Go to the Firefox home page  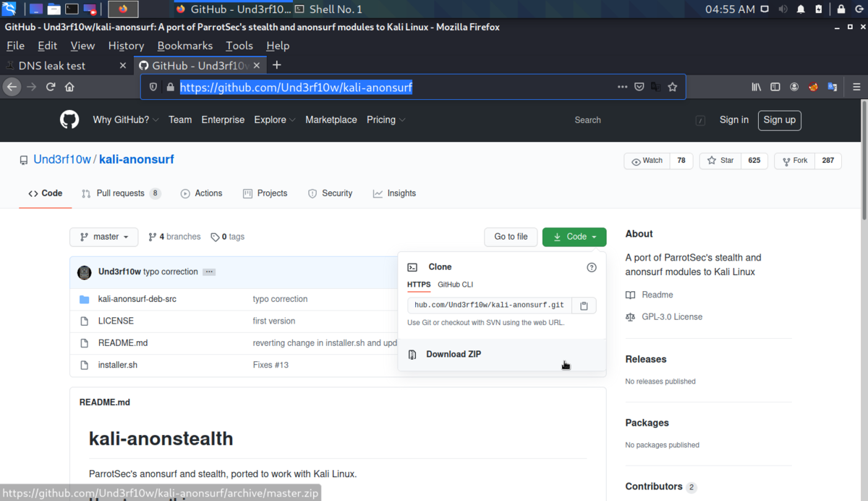tap(69, 87)
